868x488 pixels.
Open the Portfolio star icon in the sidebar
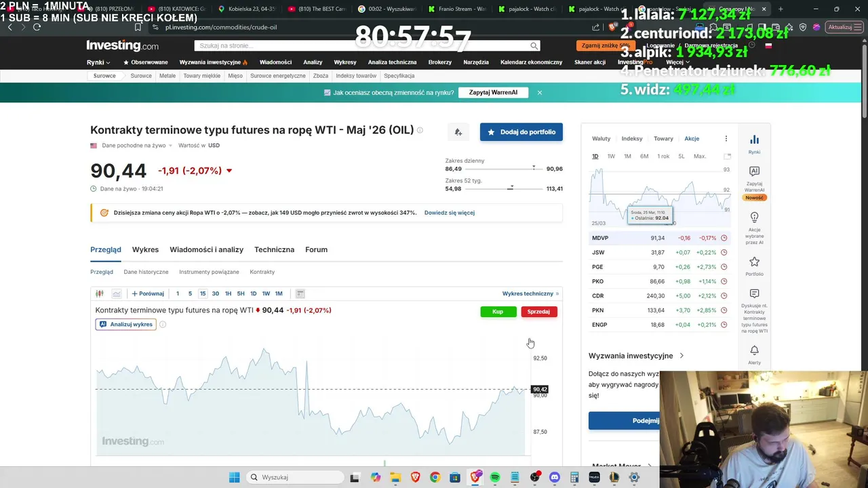tap(754, 262)
